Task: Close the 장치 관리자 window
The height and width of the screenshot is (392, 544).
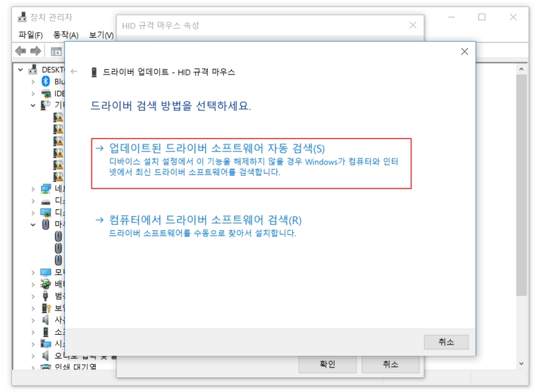Action: tap(513, 17)
